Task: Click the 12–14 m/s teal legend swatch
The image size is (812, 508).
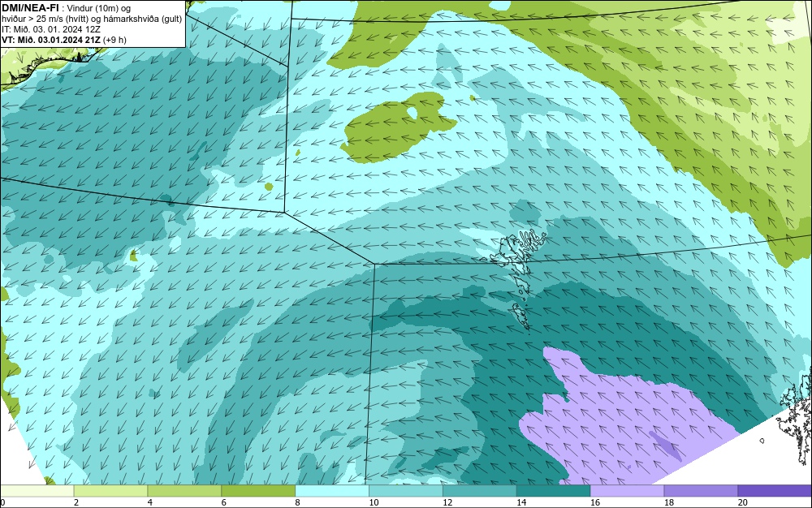Action: (x=480, y=491)
